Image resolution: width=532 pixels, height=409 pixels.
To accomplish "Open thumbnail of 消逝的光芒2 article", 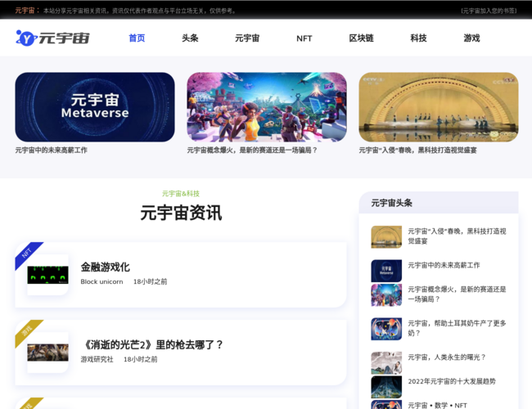I will coord(47,353).
